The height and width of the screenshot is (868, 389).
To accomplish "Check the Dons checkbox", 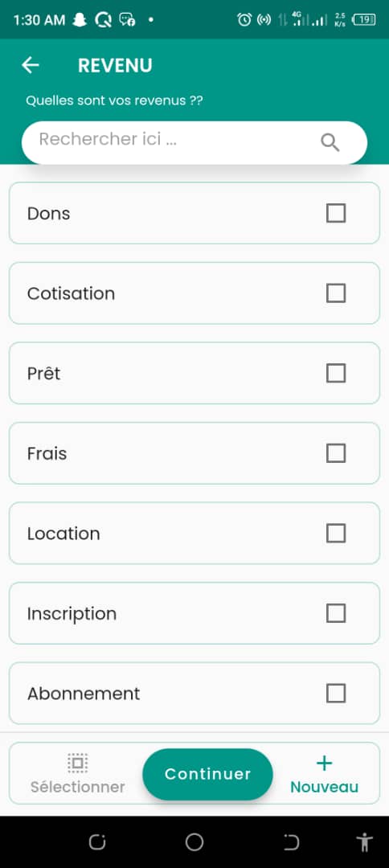I will click(336, 213).
